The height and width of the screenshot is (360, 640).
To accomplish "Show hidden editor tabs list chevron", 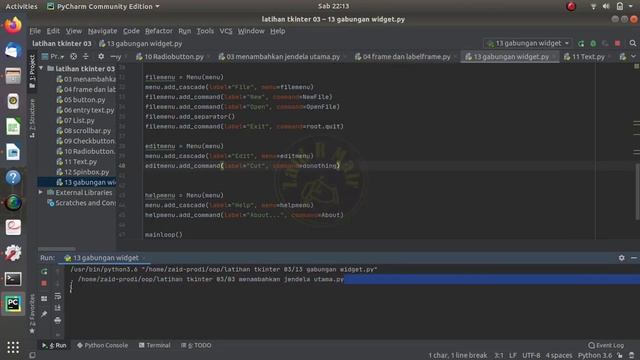I will click(x=633, y=57).
